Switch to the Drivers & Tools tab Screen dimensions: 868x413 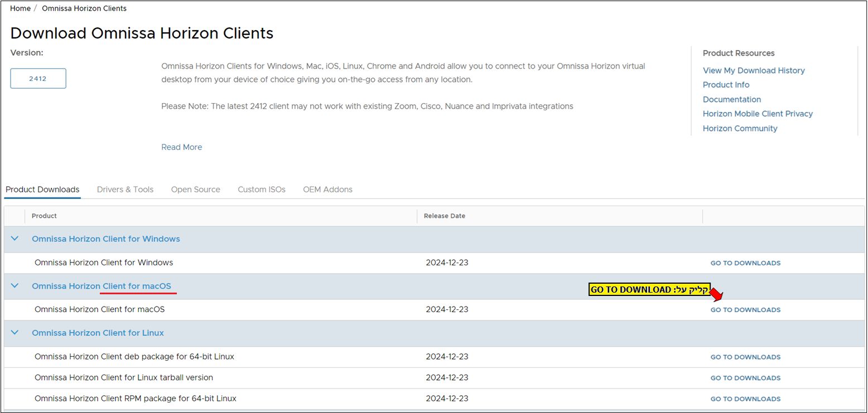point(125,190)
